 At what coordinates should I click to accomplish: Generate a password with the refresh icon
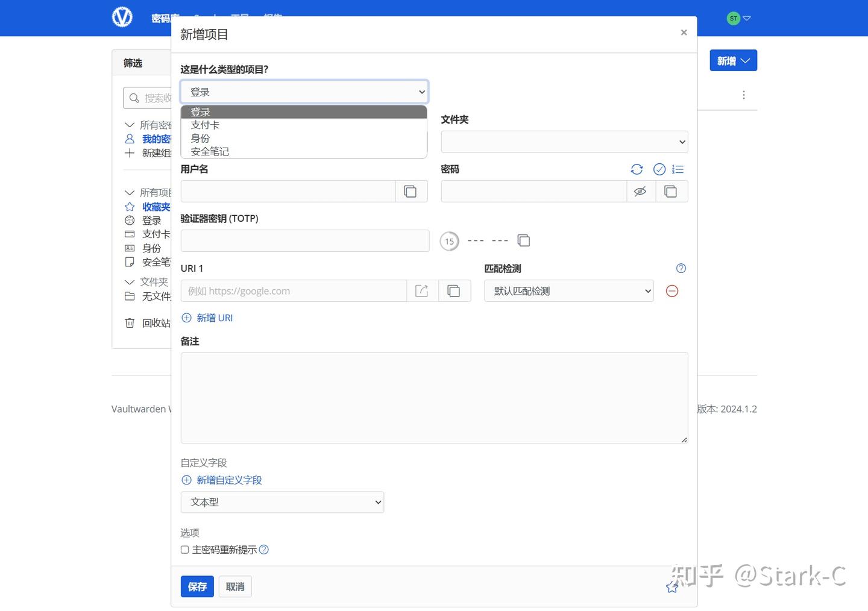[637, 169]
